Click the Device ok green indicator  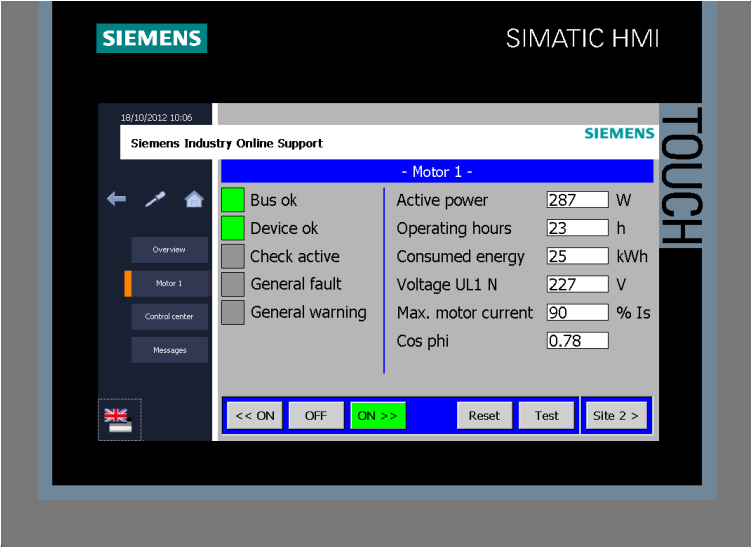pyautogui.click(x=233, y=228)
